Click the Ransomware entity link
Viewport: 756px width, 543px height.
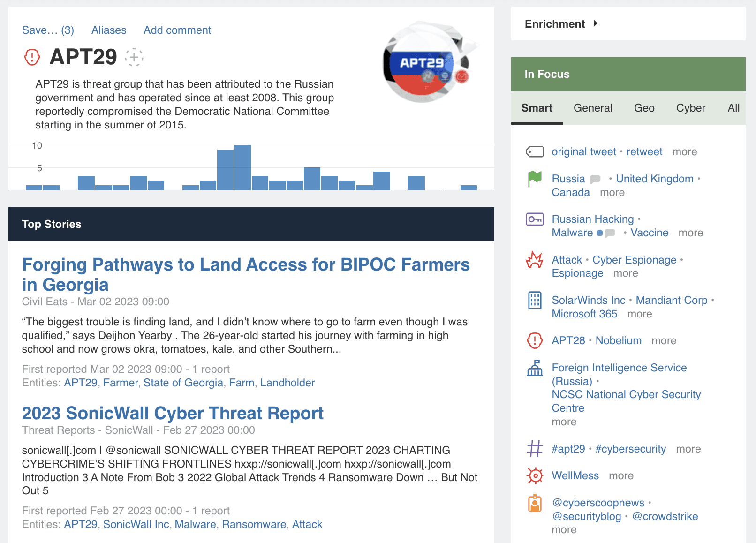coord(254,524)
